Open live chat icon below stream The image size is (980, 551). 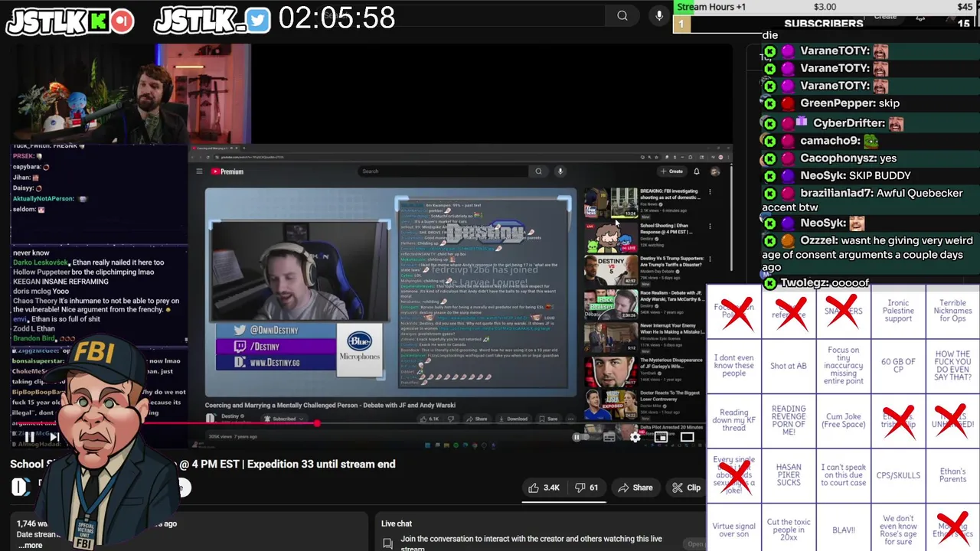(388, 543)
